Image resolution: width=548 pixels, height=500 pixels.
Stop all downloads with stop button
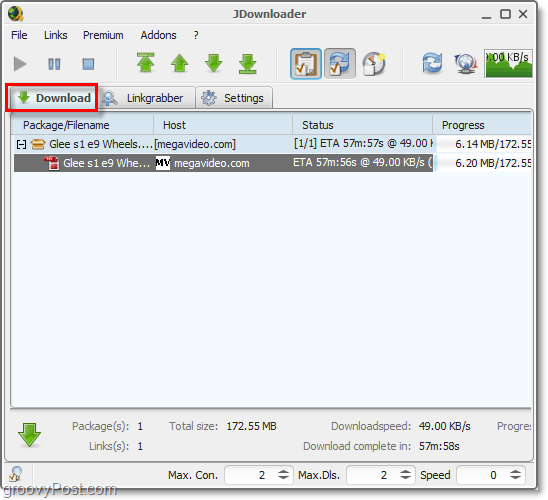tap(88, 64)
